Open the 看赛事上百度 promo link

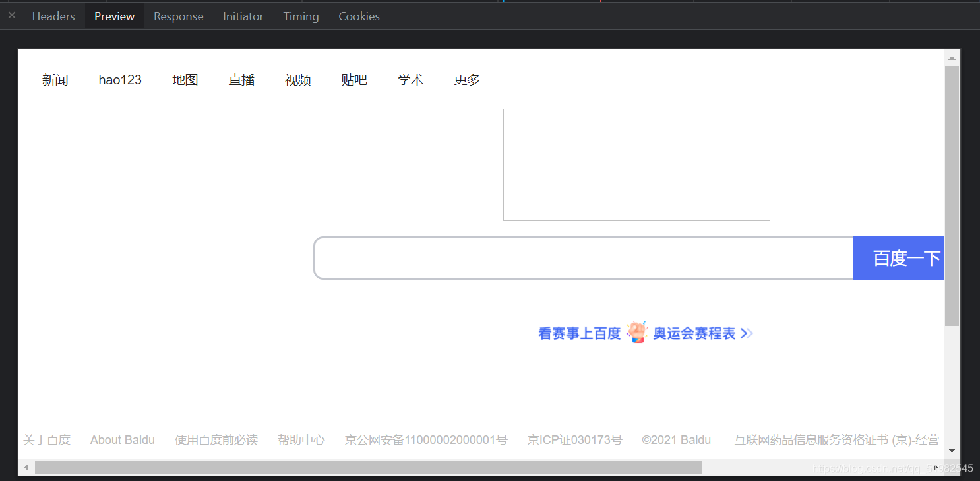tap(580, 333)
